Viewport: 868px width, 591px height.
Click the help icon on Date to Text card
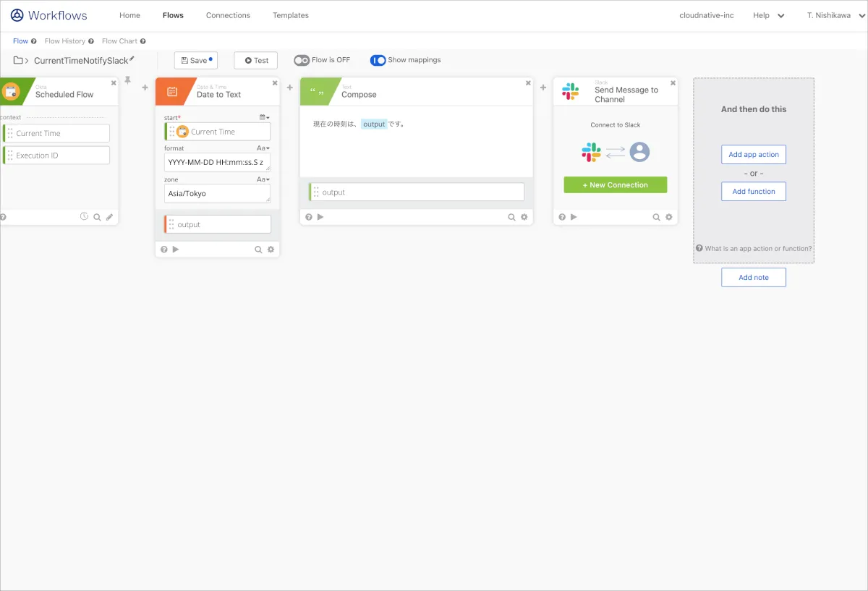pyautogui.click(x=164, y=250)
